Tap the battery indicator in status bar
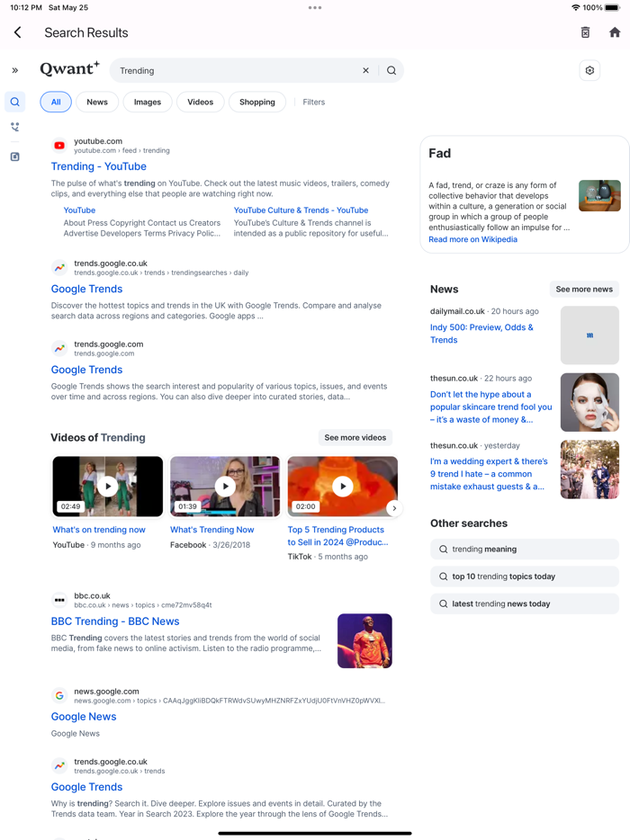 (612, 7)
